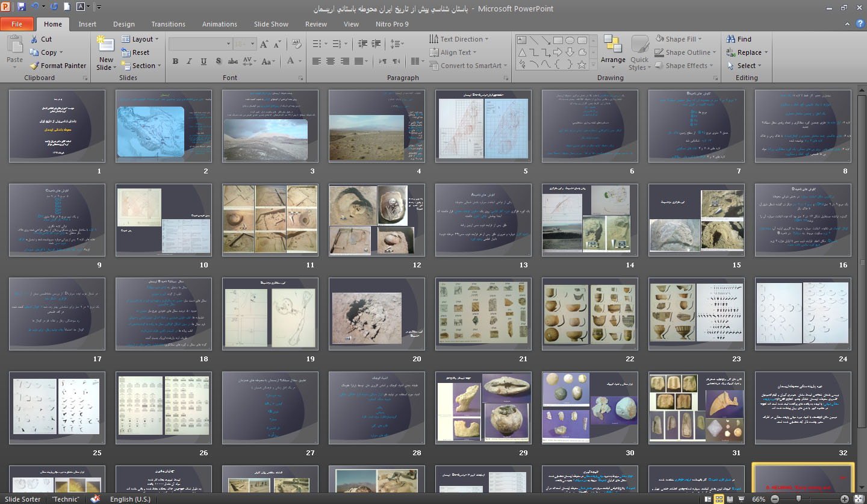Click the Find binoculars icon

[x=731, y=39]
